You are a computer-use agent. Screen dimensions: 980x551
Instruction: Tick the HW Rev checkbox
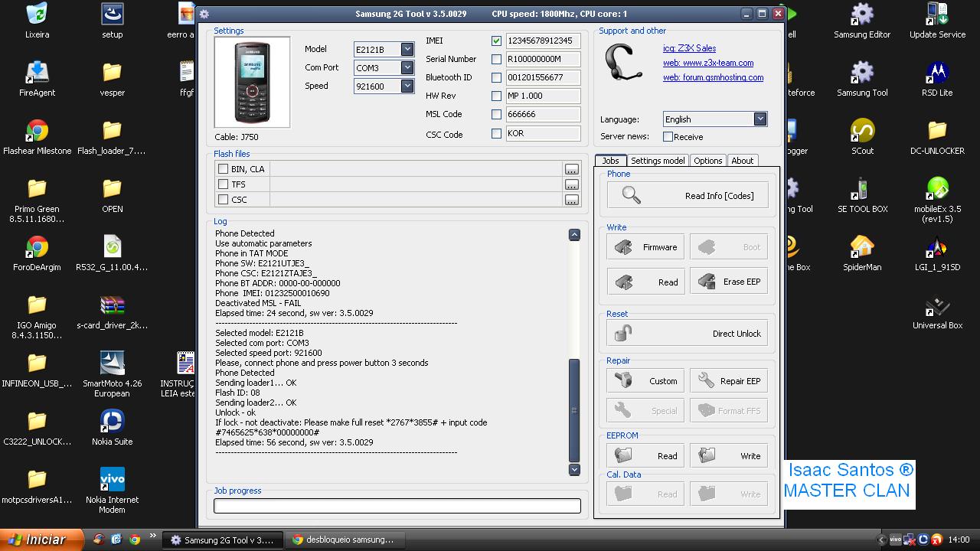coord(496,96)
